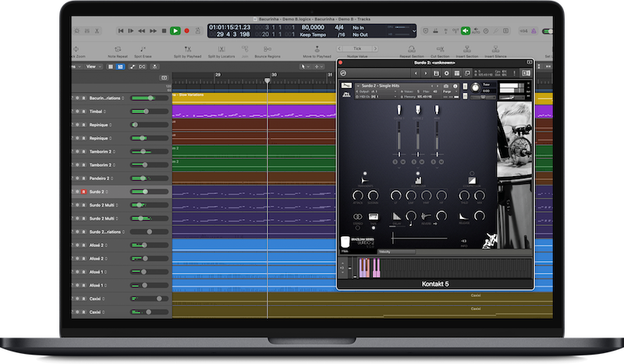624x364 pixels.
Task: Select the Timbal track header
Action: [x=122, y=111]
